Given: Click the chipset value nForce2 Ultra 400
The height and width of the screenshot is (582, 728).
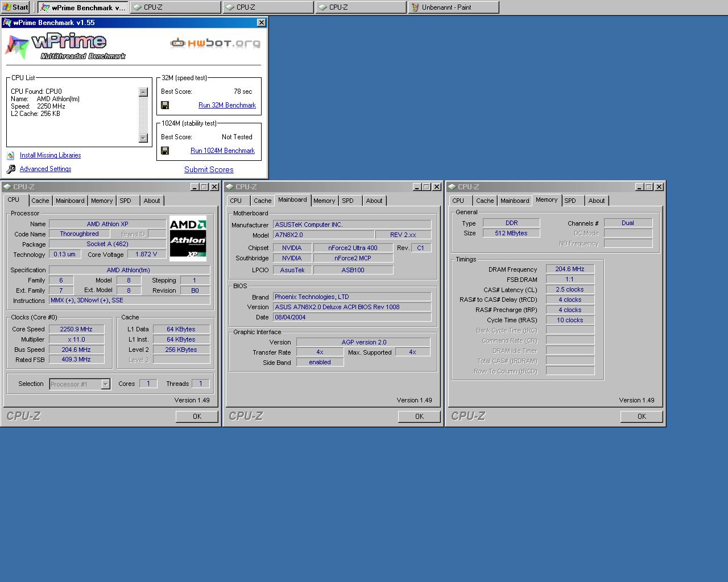Looking at the screenshot, I should [x=353, y=248].
